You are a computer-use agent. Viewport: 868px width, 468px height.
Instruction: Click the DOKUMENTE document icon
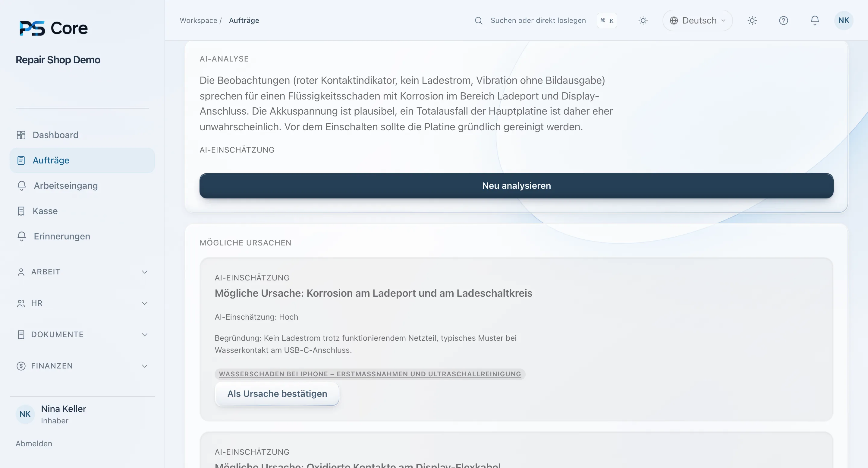point(21,335)
